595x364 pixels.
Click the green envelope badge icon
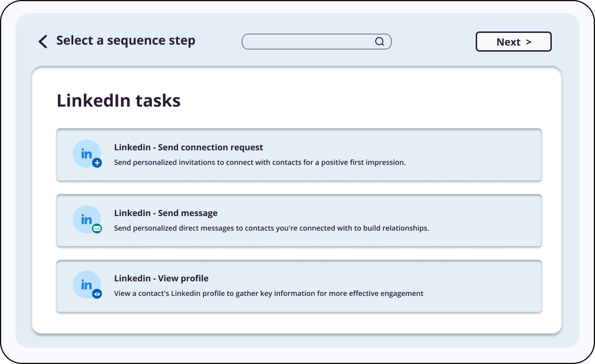(x=97, y=229)
